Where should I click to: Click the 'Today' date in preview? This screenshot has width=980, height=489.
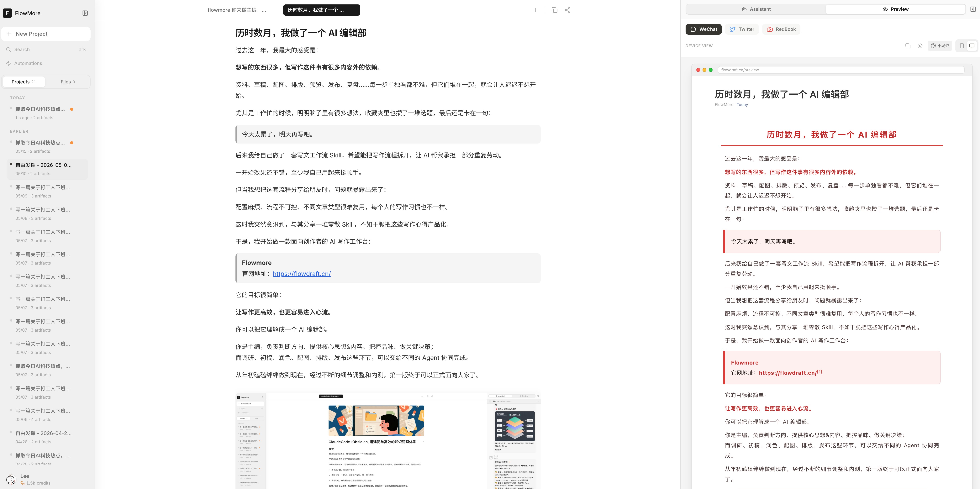click(x=742, y=105)
